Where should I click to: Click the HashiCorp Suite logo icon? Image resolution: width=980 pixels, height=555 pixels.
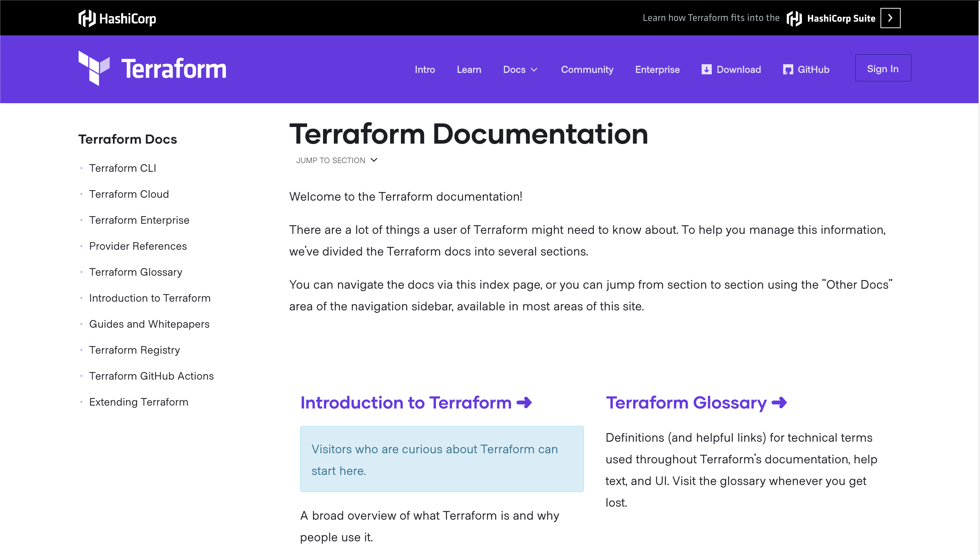[794, 18]
